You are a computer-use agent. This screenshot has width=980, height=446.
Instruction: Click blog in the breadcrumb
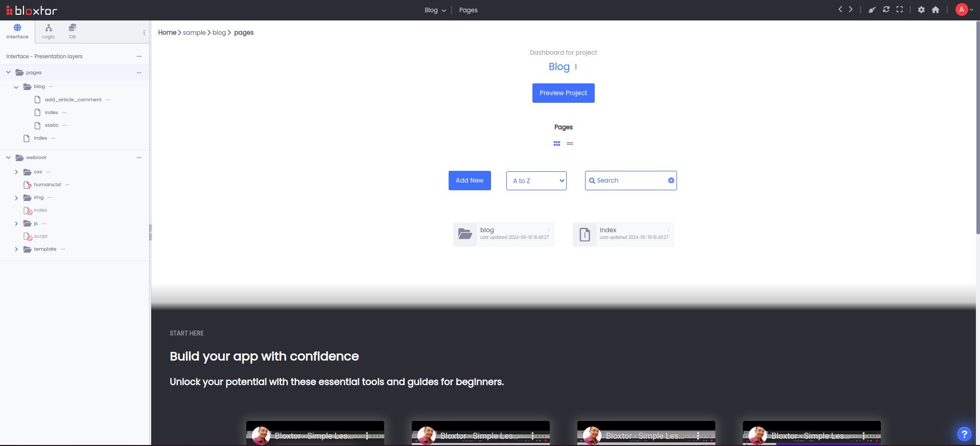click(219, 32)
